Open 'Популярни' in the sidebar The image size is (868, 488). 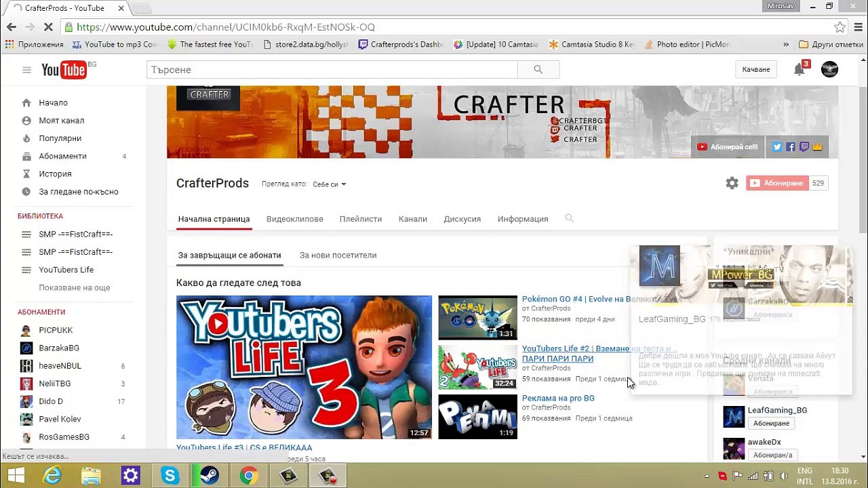[60, 138]
